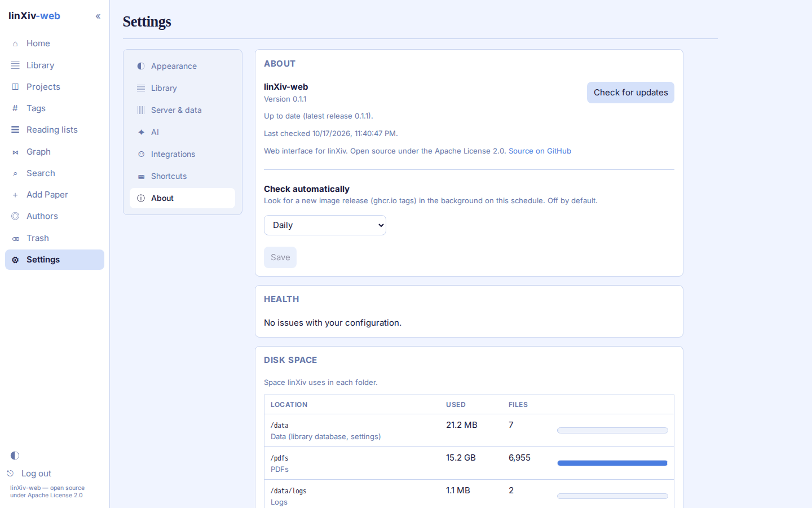Click the Version 0.1.1 text

click(285, 99)
